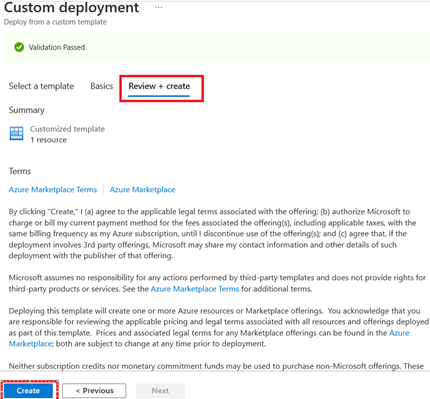Open the Azure Marketplace Terms link under Terms
The image size is (430, 399).
[x=53, y=190]
